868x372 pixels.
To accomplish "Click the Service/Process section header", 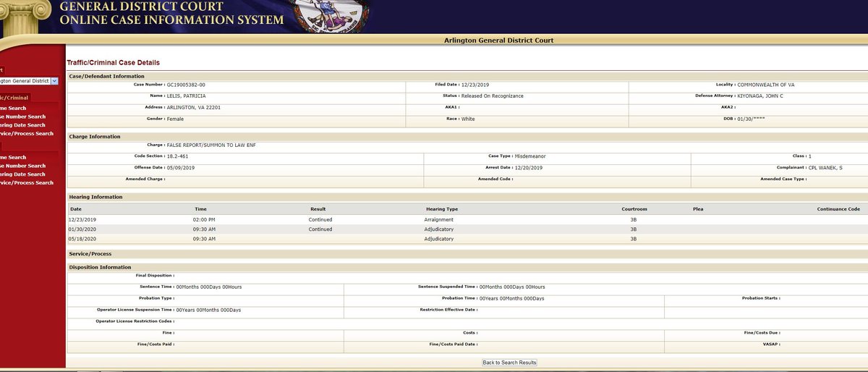I will [x=90, y=254].
